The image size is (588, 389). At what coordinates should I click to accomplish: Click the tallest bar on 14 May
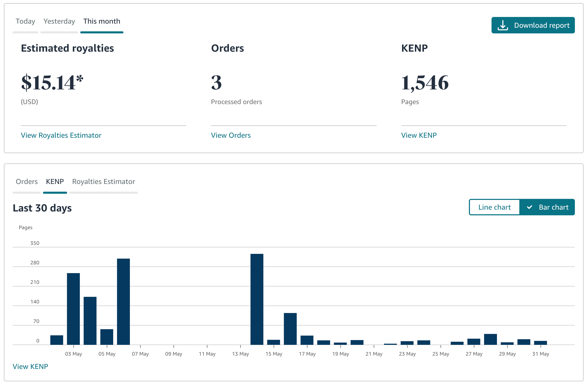[257, 299]
